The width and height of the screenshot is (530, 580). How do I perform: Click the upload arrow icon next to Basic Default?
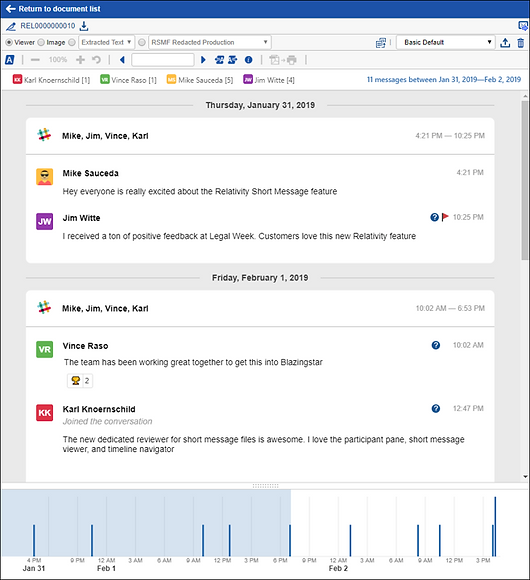(x=505, y=43)
